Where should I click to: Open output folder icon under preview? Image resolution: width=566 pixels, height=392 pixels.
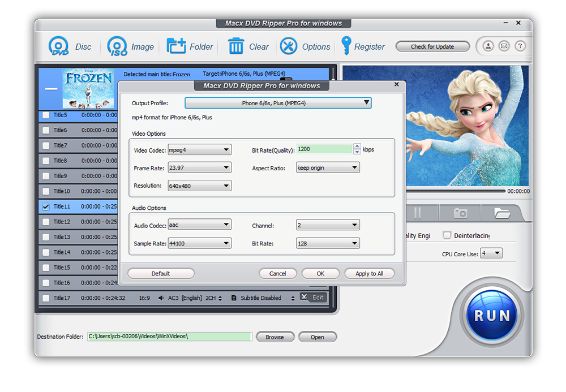coord(501,213)
